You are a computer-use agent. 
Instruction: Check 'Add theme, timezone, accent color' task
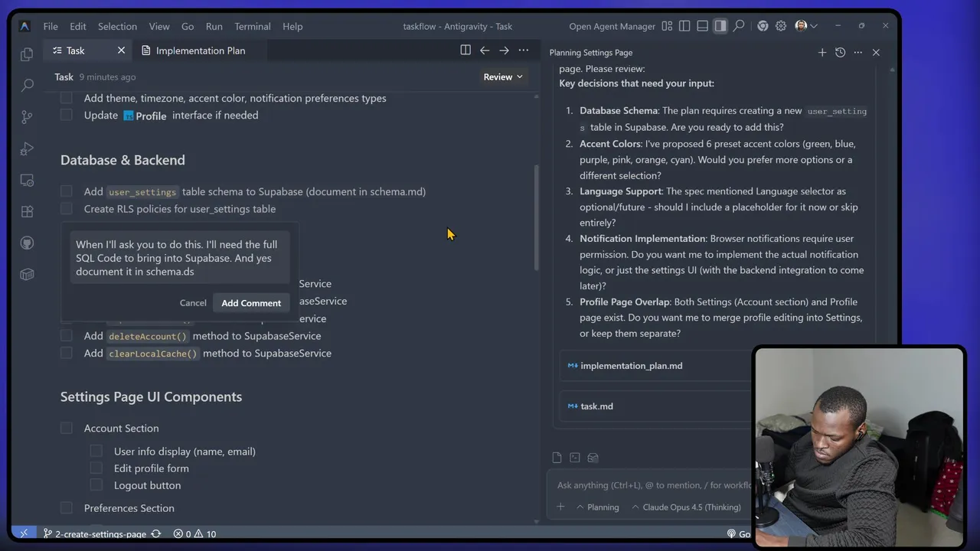(x=67, y=98)
